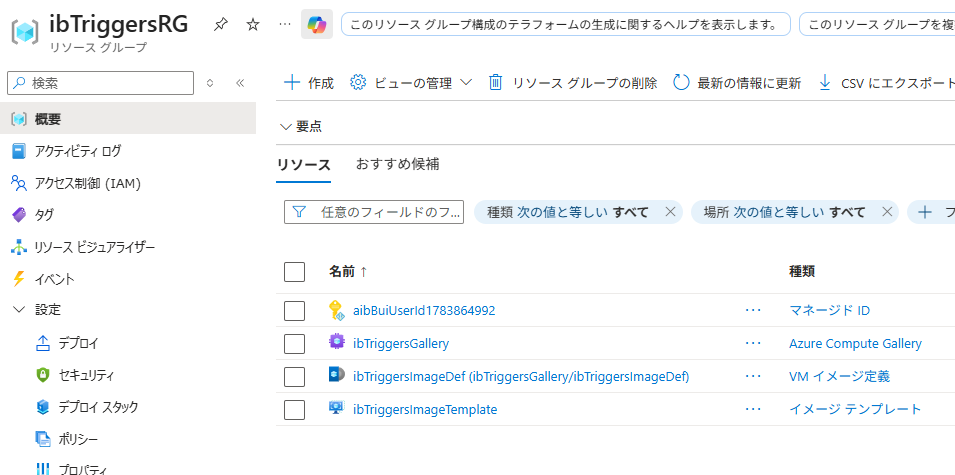Click the VM イメージ定義 type link
955x475 pixels.
pyautogui.click(x=839, y=376)
